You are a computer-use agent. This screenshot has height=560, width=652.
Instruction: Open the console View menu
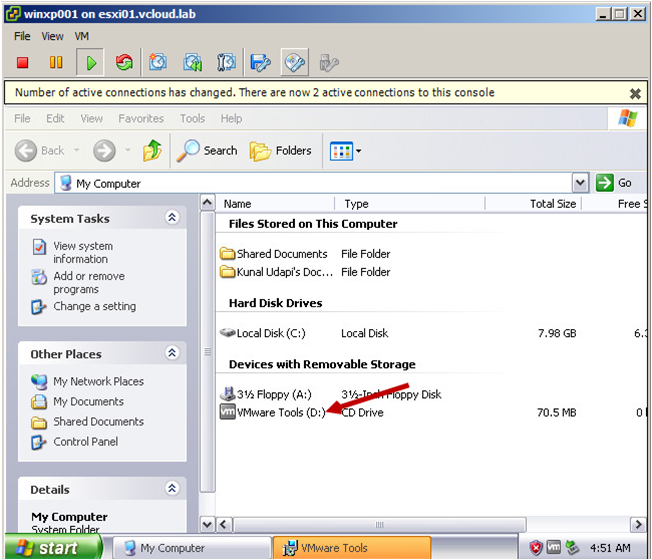click(x=52, y=36)
